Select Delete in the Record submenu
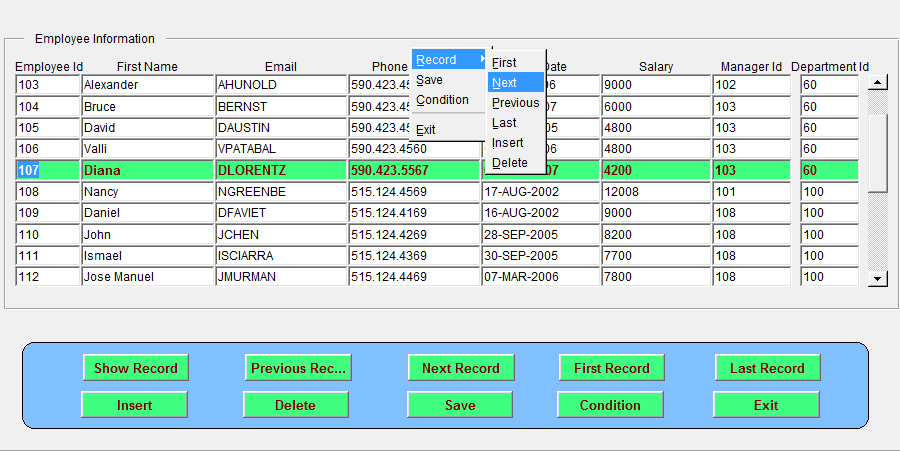This screenshot has width=900, height=451. click(515, 163)
